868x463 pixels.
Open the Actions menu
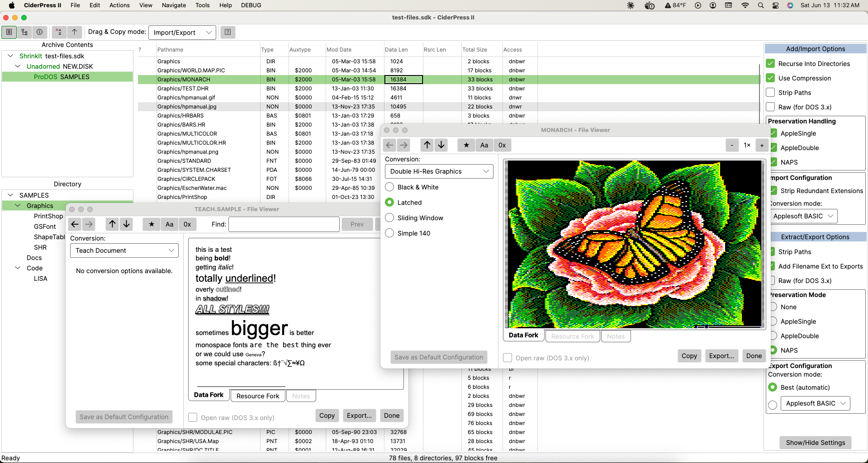(x=119, y=5)
